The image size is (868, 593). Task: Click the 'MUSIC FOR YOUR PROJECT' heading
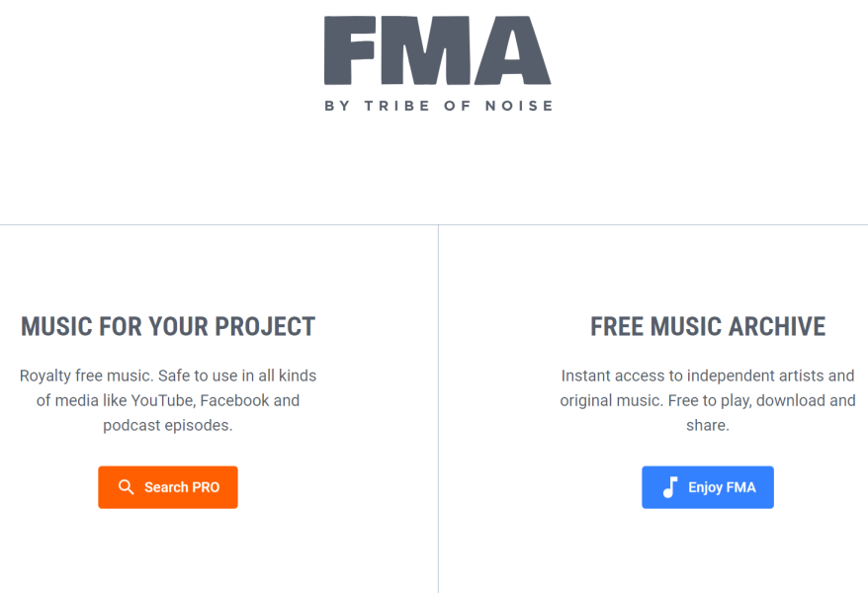pos(168,326)
